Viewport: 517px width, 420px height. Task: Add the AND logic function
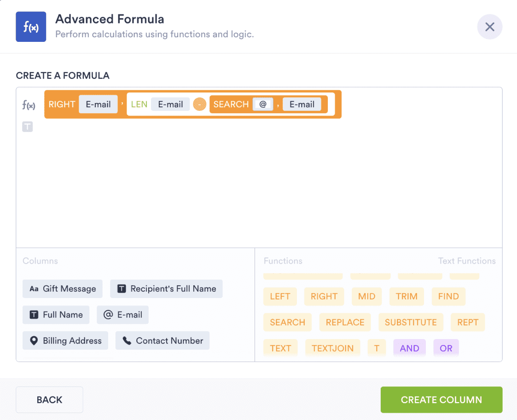coord(409,348)
